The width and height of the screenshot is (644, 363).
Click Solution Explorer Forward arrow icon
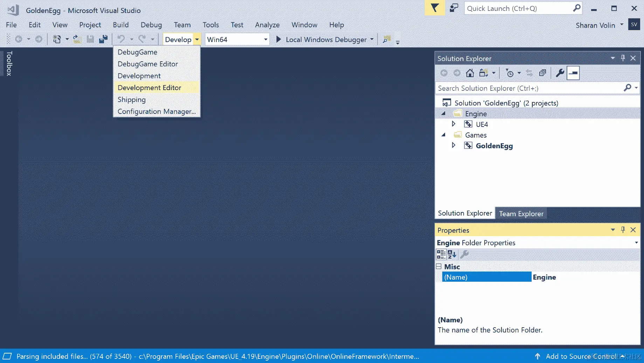point(457,73)
